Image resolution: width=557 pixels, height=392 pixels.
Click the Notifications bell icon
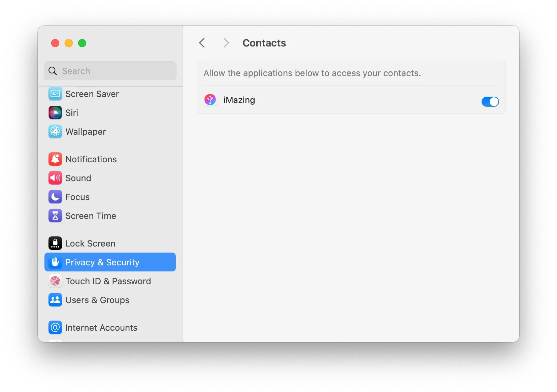coord(55,159)
